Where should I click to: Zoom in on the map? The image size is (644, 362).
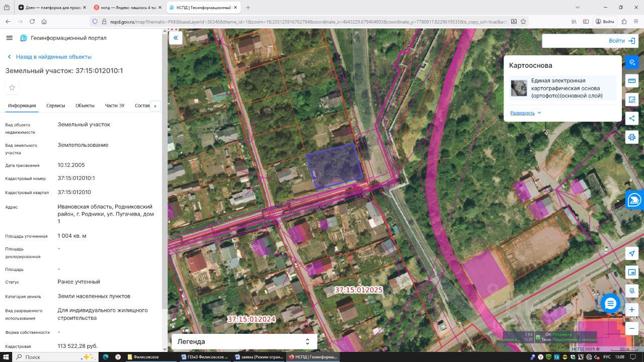[632, 310]
